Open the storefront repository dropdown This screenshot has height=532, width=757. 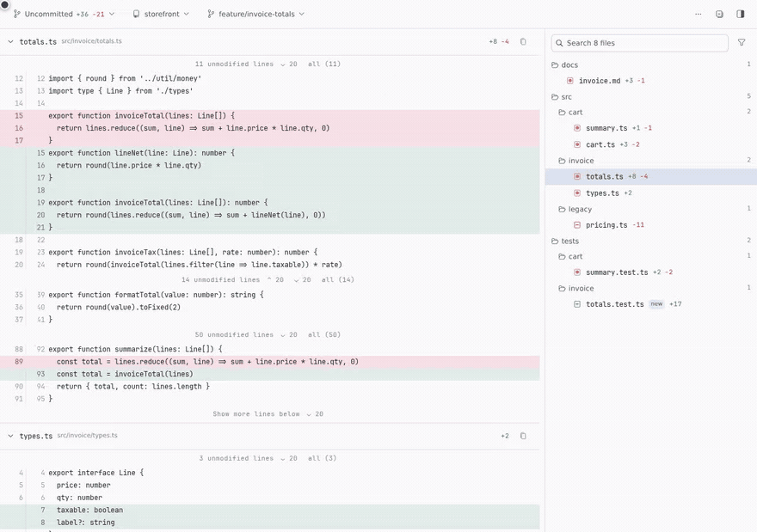coord(161,14)
